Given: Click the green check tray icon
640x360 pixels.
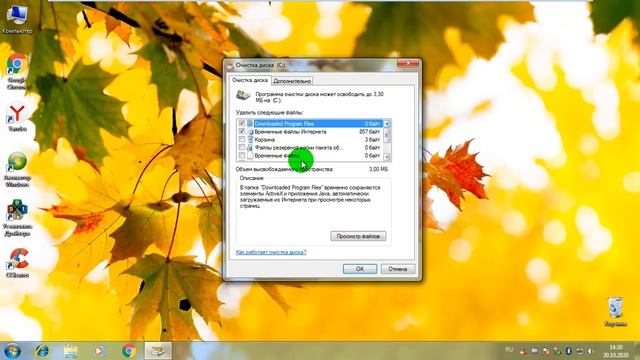Looking at the screenshot, I should point(557,351).
